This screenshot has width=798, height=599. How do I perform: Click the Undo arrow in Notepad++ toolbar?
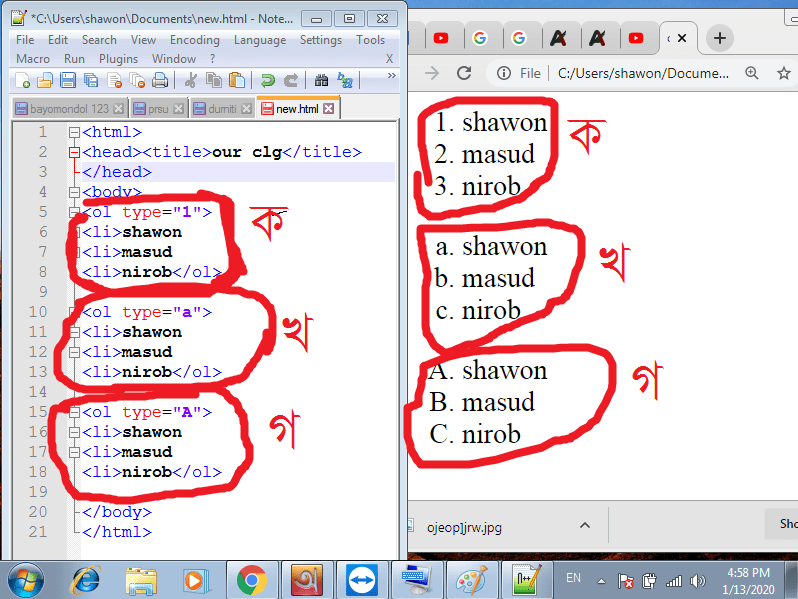coord(267,81)
